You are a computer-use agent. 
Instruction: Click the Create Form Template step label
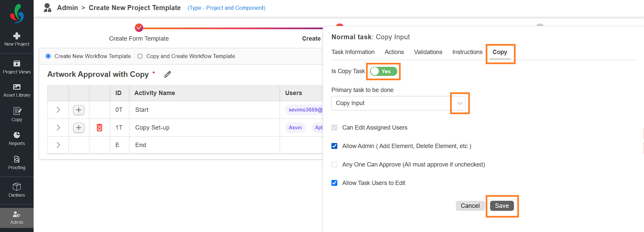point(139,39)
